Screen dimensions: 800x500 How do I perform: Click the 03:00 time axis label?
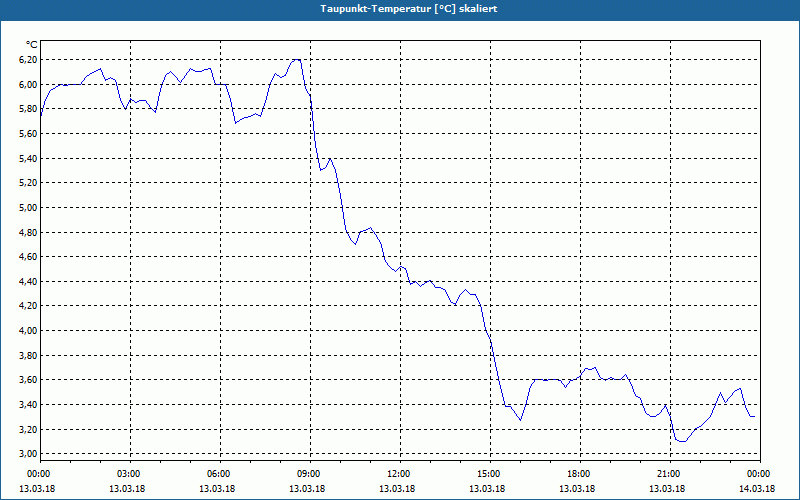pyautogui.click(x=131, y=474)
